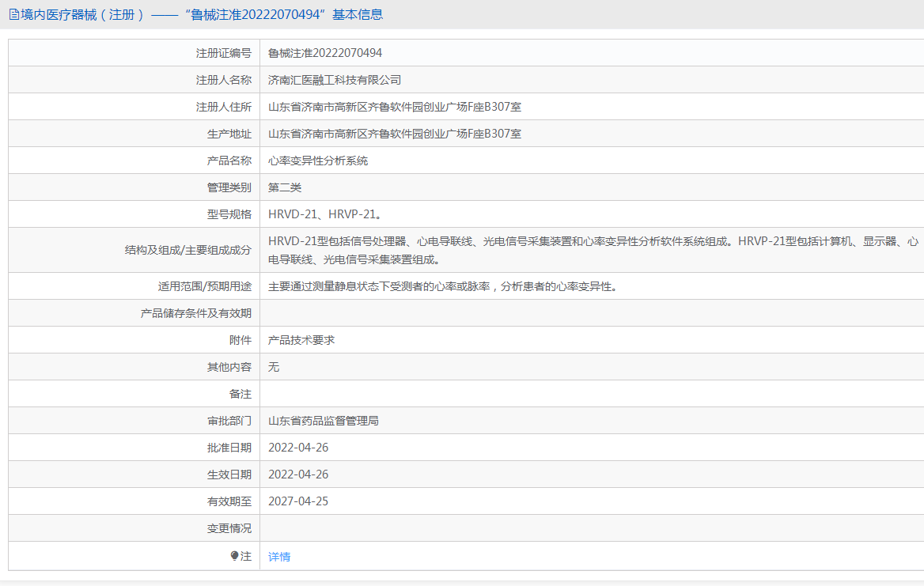Select the 注册人住所 address value
The width and height of the screenshot is (924, 586).
(394, 108)
